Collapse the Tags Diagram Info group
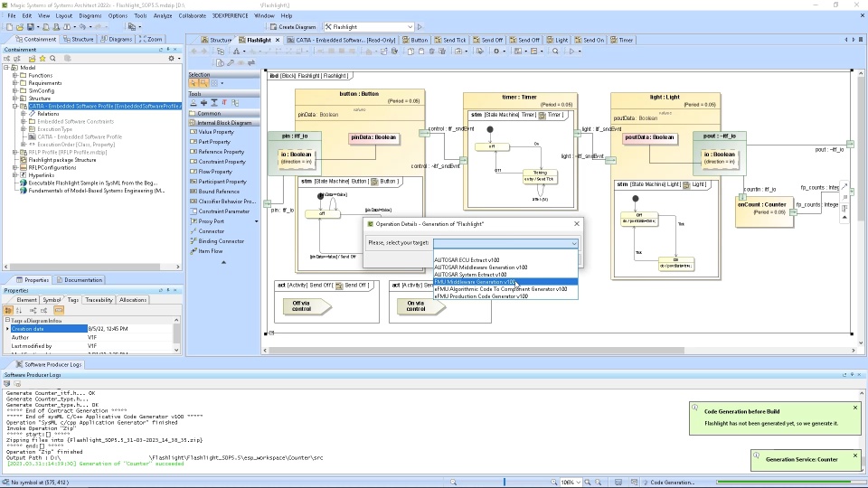 click(8, 320)
